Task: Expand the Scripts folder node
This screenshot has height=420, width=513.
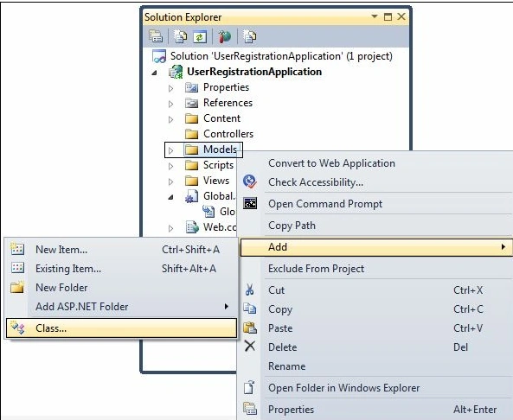Action: [x=170, y=166]
